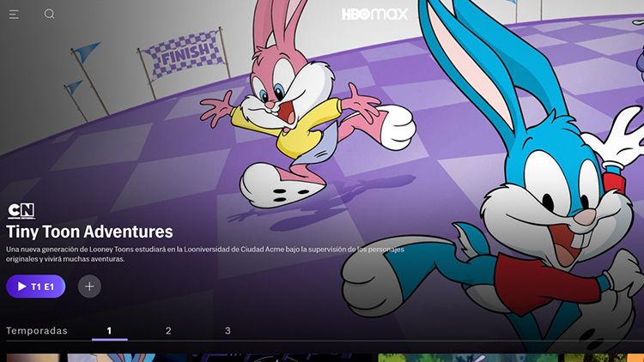Click the Tiny Toon Adventures title
The height and width of the screenshot is (362, 644).
click(89, 232)
